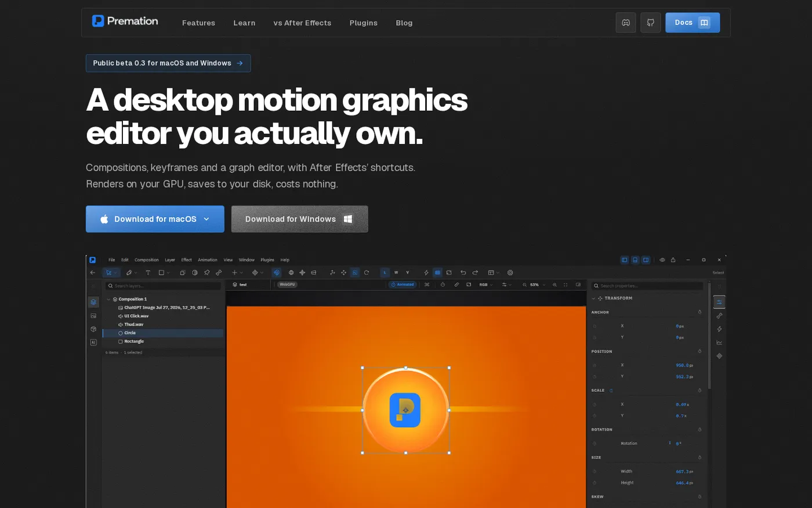The image size is (812, 508).
Task: Click the zoom out magnifier in viewport bar
Action: (x=525, y=284)
